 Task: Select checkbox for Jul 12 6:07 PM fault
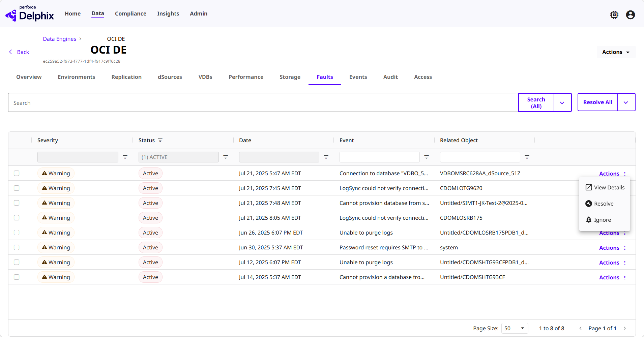17,262
